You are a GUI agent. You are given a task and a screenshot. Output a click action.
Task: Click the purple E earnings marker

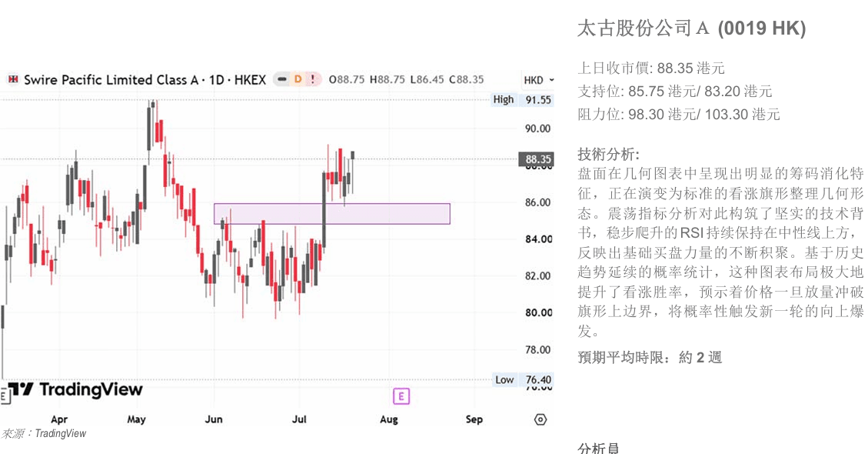point(401,396)
